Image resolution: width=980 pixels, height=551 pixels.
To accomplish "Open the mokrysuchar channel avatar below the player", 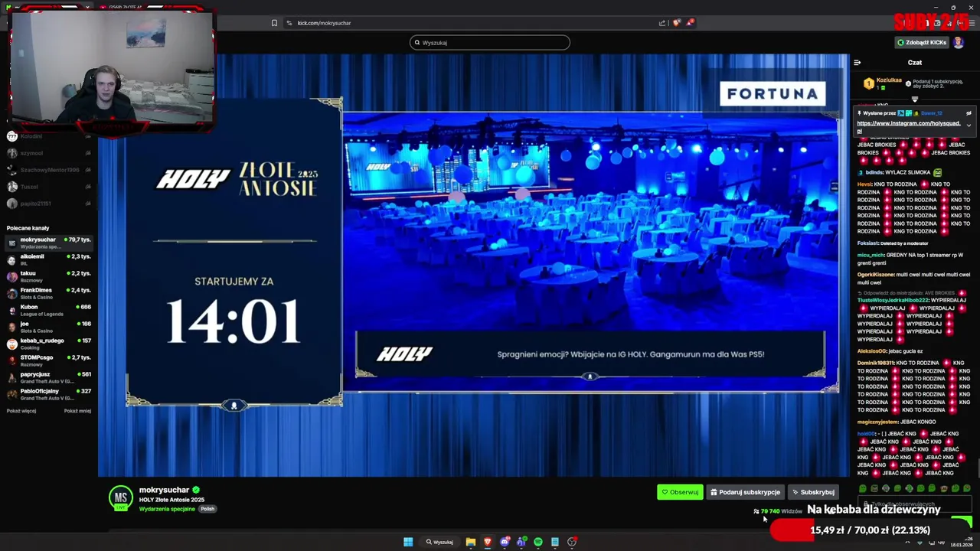I will 121,498.
